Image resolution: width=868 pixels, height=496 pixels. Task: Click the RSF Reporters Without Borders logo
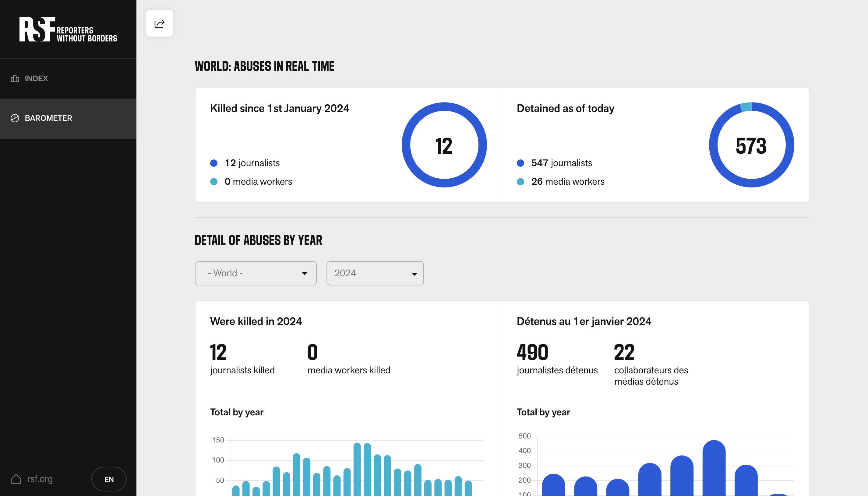pos(68,29)
